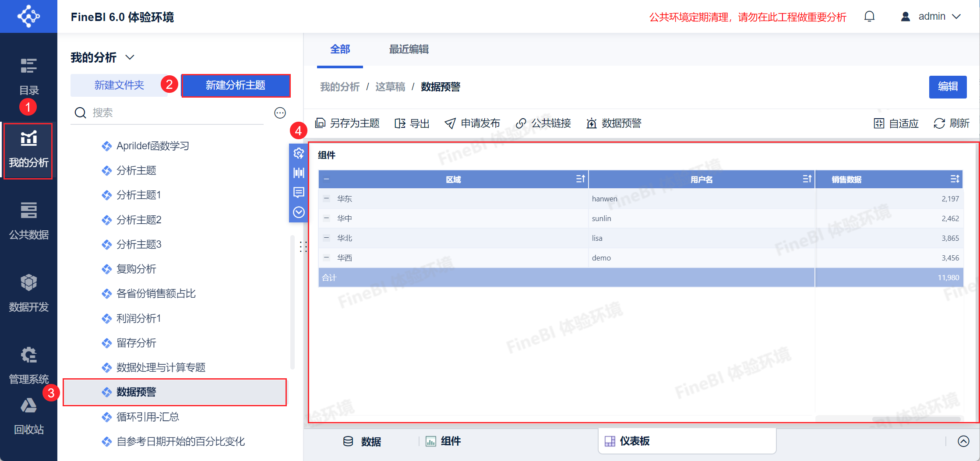Click the FineBI logo icon
The image size is (980, 461).
(x=28, y=16)
